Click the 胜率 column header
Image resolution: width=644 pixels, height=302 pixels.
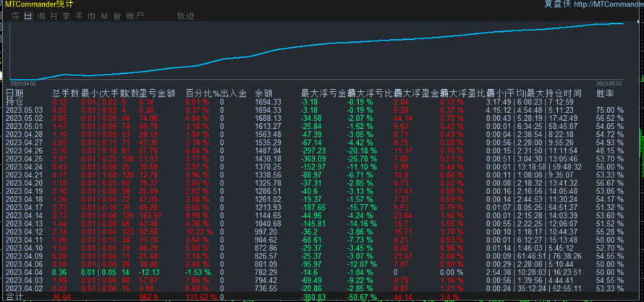click(605, 93)
